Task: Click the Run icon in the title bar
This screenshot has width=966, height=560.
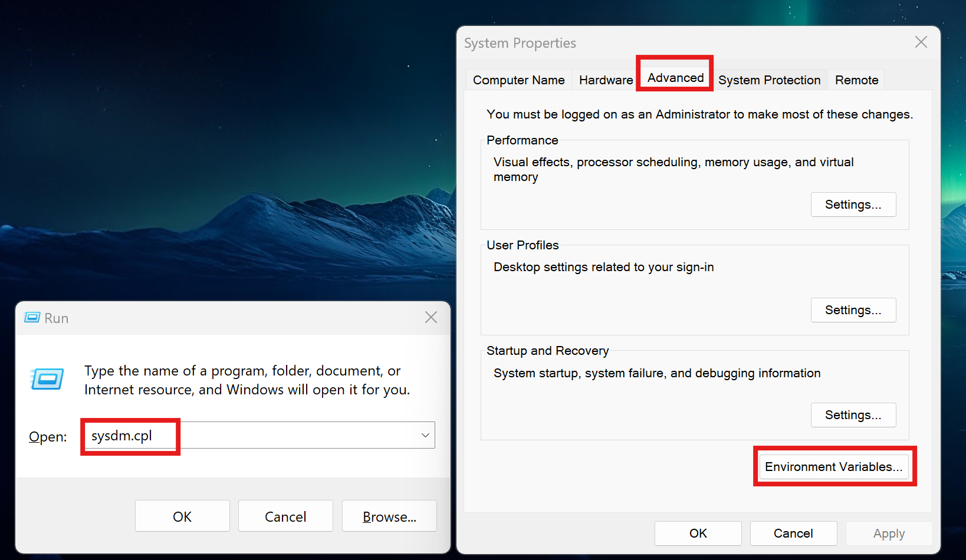Action: pos(31,318)
